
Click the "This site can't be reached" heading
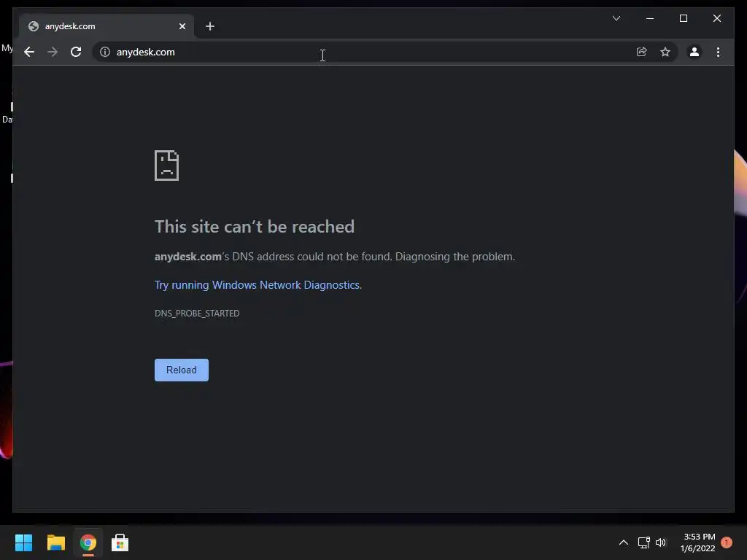[255, 227]
